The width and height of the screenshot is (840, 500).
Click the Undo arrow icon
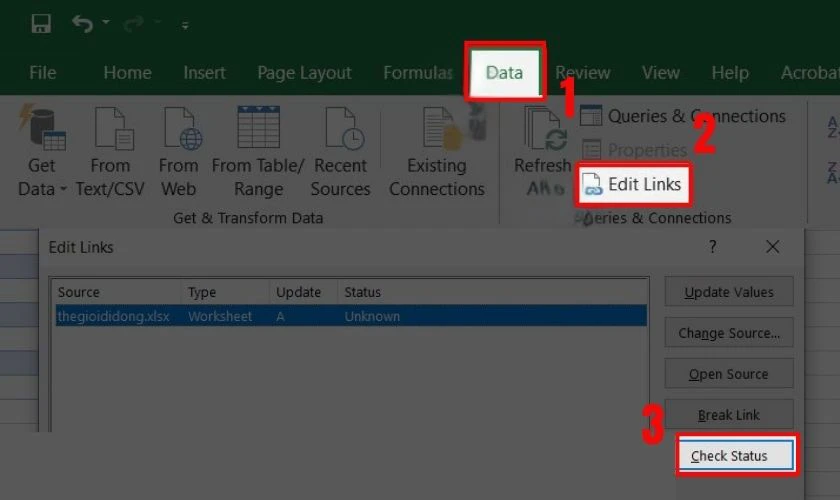coord(82,24)
